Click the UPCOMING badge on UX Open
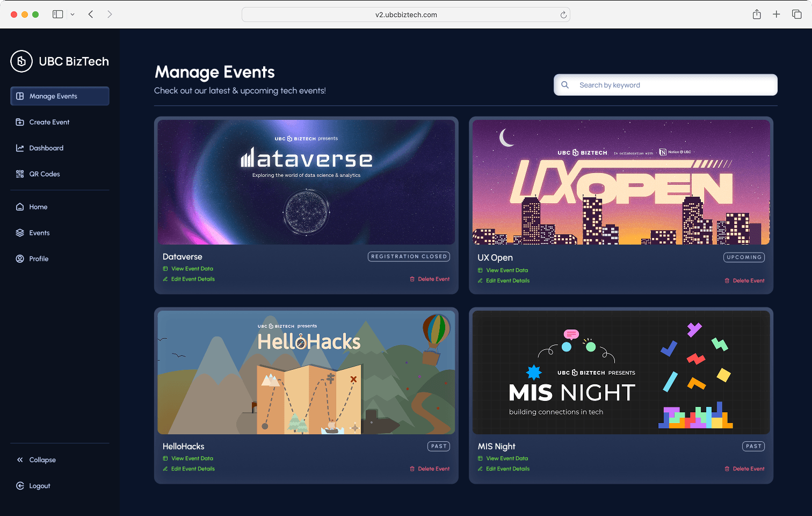 pos(744,257)
